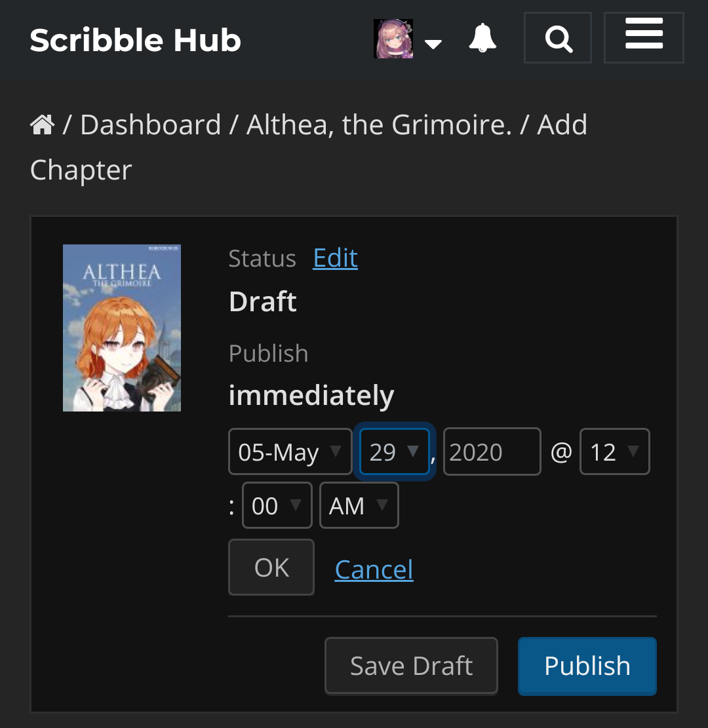Click the user profile avatar
Image resolution: width=708 pixels, height=728 pixels.
click(392, 38)
